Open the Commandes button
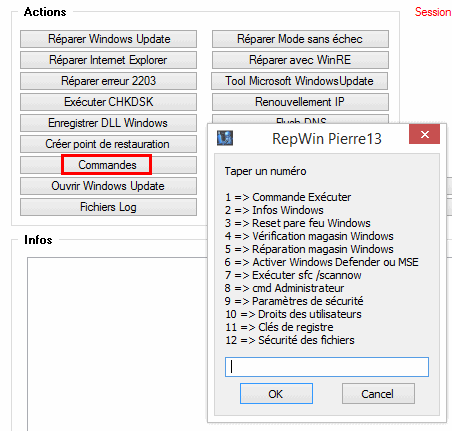The height and width of the screenshot is (431, 452). point(108,165)
